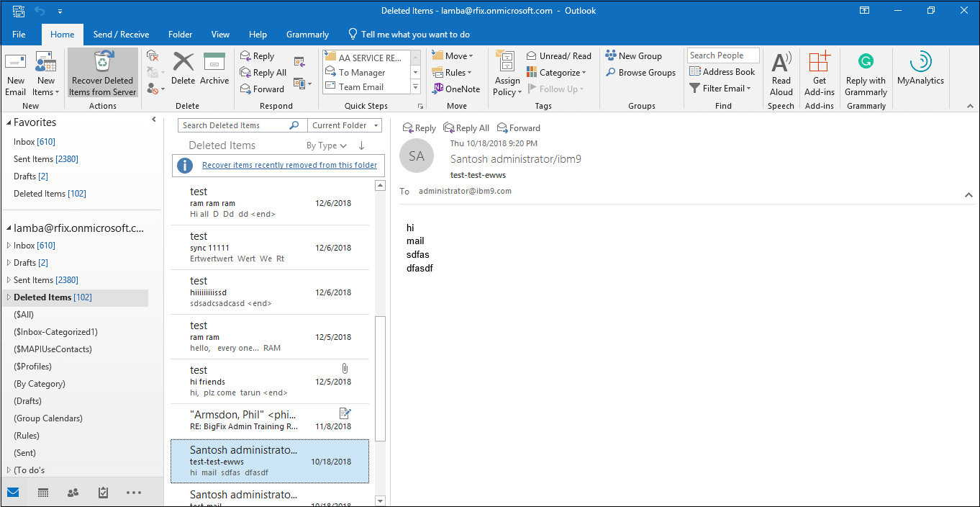980x507 pixels.
Task: Click the Read Aloud button
Action: pyautogui.click(x=781, y=73)
